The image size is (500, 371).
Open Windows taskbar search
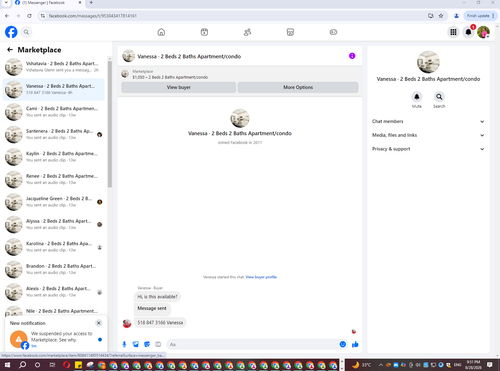pyautogui.click(x=22, y=365)
